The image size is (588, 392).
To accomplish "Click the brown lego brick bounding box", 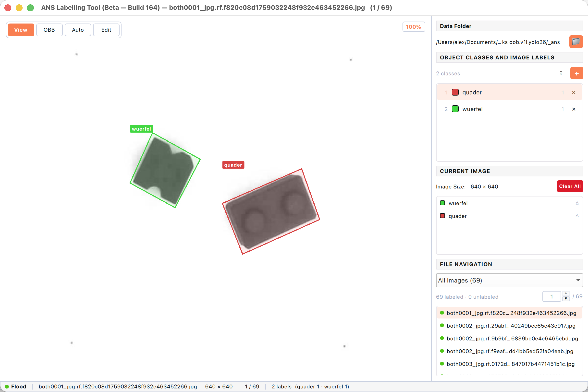I will (x=271, y=211).
